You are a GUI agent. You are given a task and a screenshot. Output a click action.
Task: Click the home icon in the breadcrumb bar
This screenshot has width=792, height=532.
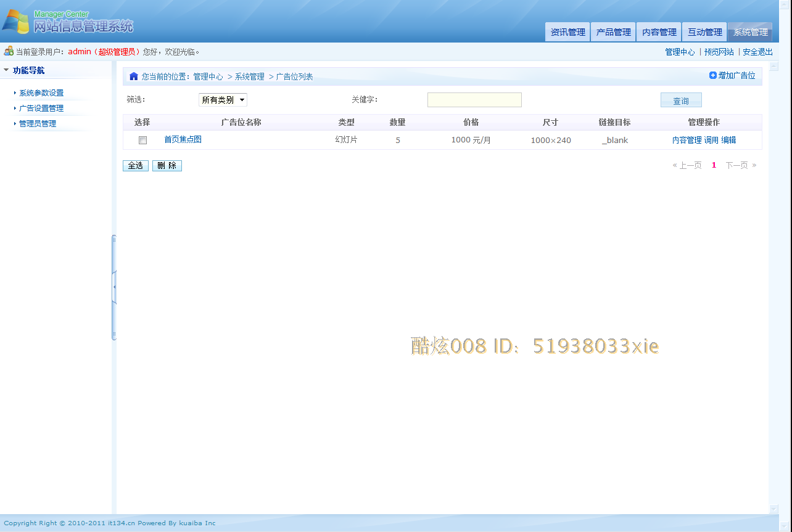[134, 75]
